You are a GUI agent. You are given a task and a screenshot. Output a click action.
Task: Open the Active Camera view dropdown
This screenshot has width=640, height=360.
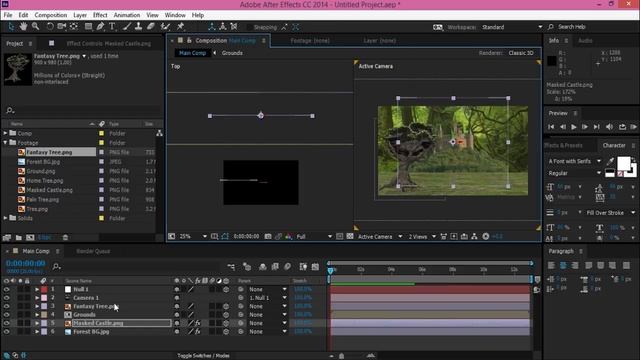pyautogui.click(x=380, y=236)
